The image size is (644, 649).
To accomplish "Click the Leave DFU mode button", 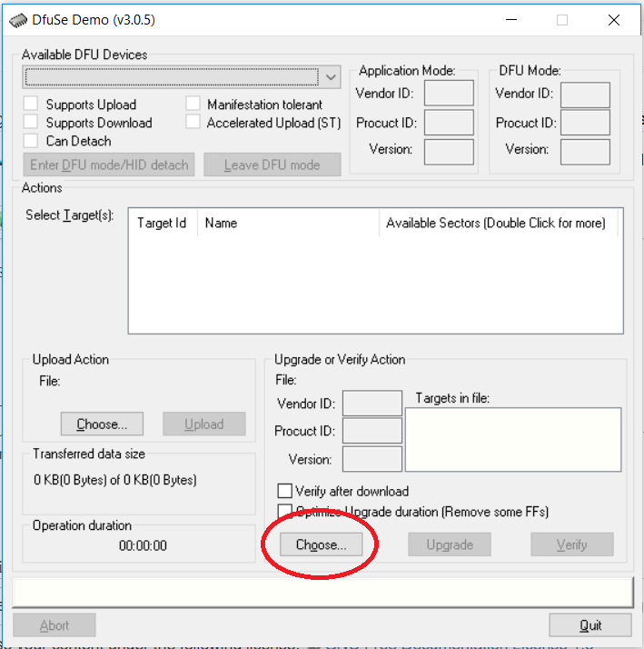I will click(x=272, y=165).
